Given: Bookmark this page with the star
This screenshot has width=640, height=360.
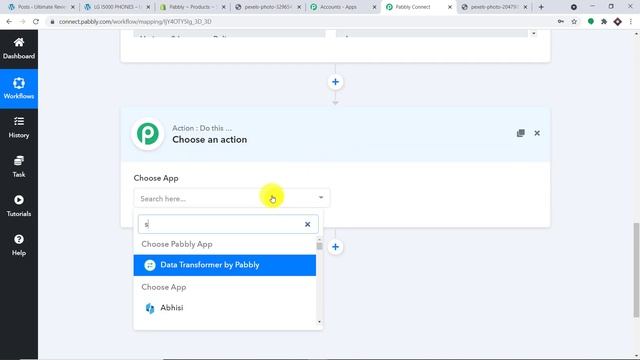Looking at the screenshot, I should coord(574,22).
